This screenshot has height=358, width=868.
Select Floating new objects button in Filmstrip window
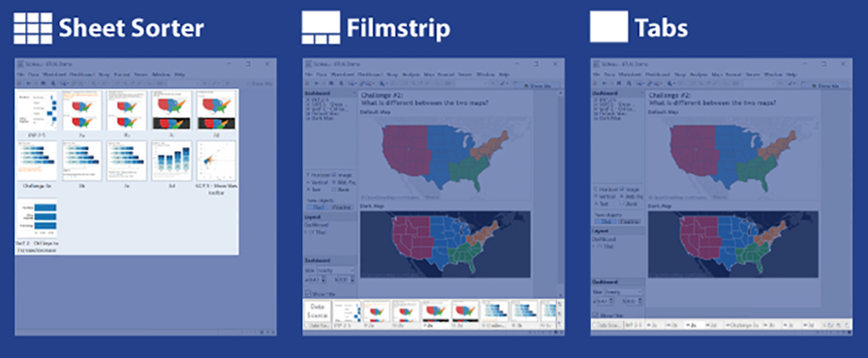[342, 207]
